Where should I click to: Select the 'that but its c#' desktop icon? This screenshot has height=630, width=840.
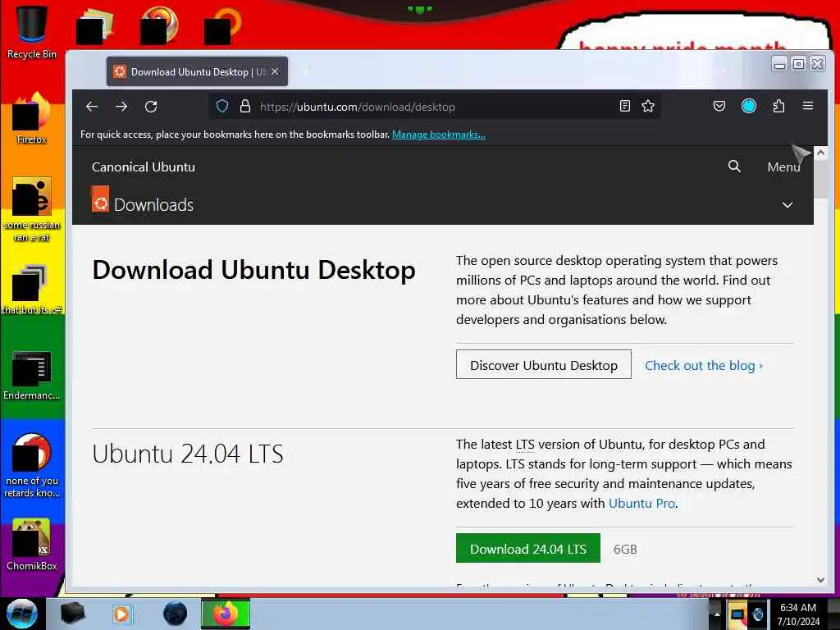coord(32,290)
